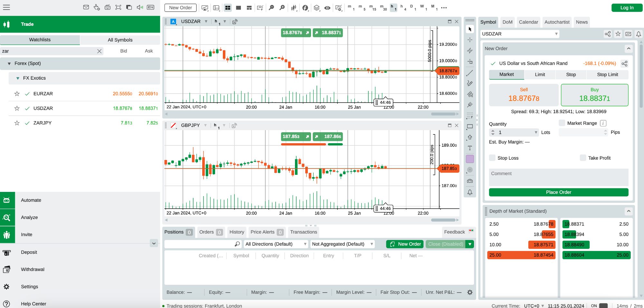Screen dimensions: 644x308
Task: Open the EN language selector
Action: click(x=150, y=7)
